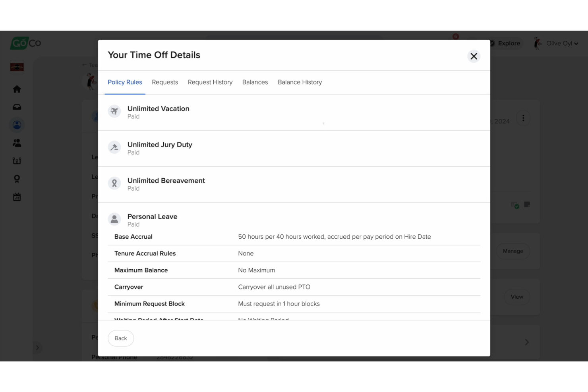Click the verified checkmark device icon

[515, 205]
